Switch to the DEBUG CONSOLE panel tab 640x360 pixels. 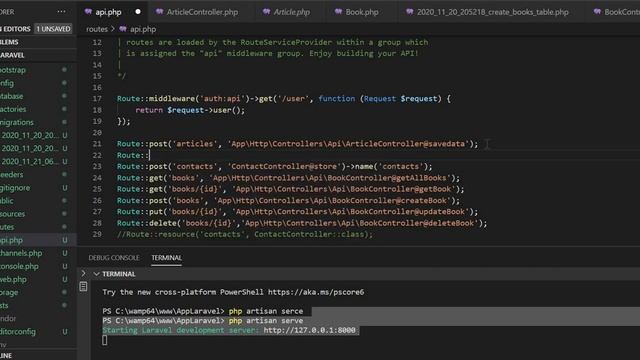click(x=114, y=258)
